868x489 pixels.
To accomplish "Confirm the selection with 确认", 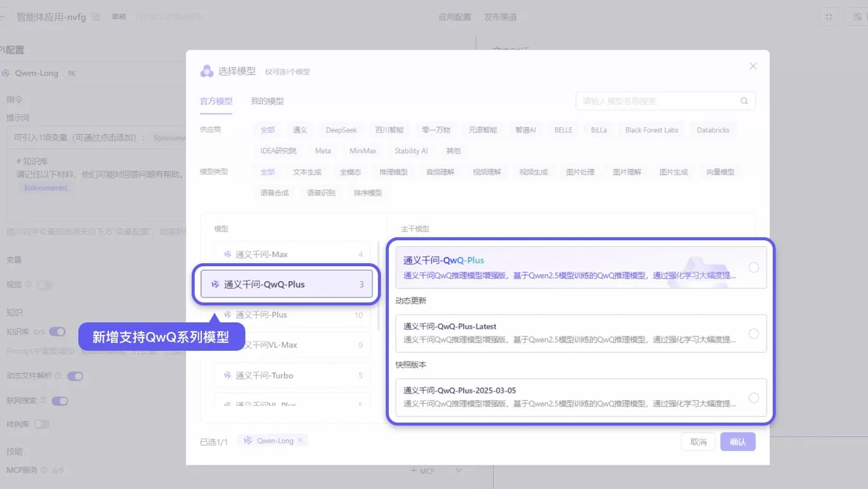I will click(738, 442).
